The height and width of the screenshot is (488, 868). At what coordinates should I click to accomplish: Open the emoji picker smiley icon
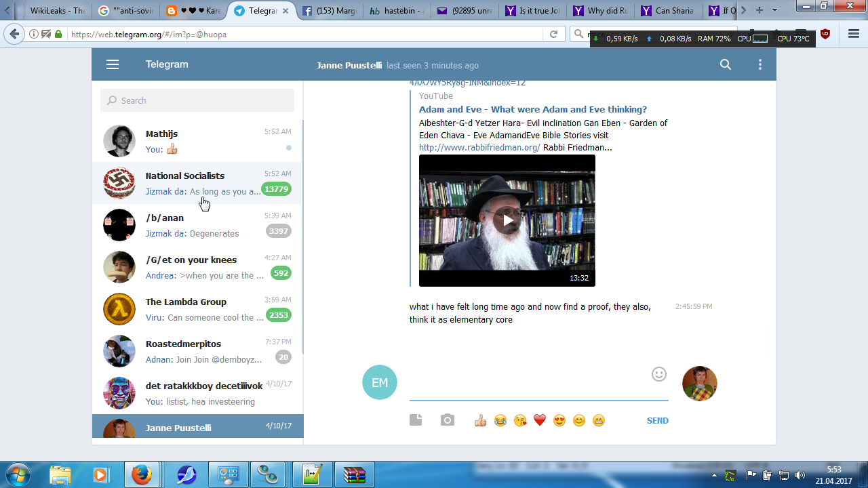pyautogui.click(x=659, y=374)
